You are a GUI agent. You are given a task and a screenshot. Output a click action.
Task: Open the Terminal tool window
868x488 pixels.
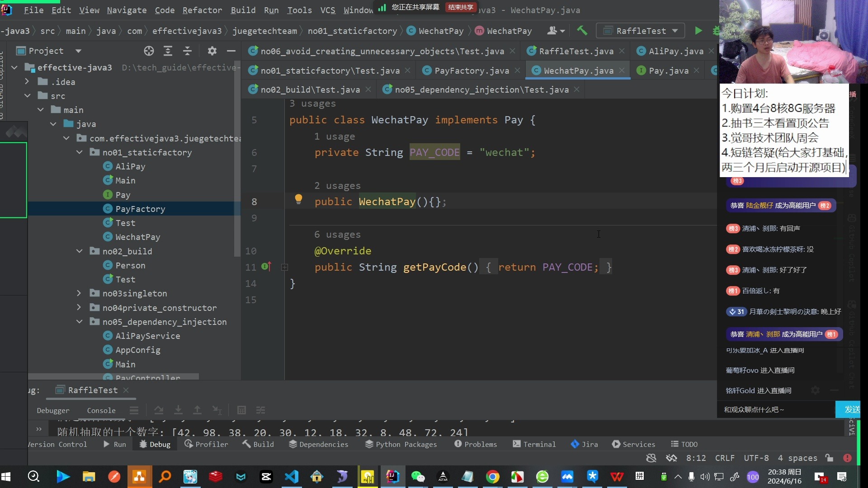point(534,444)
